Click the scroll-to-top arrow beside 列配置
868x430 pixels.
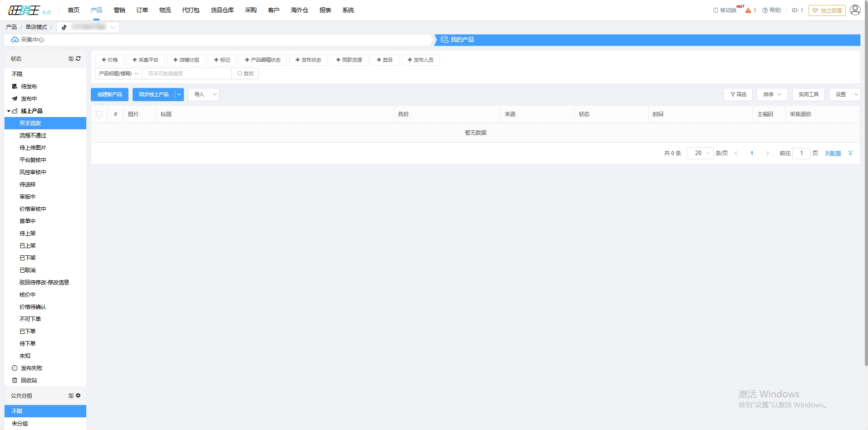coord(850,154)
